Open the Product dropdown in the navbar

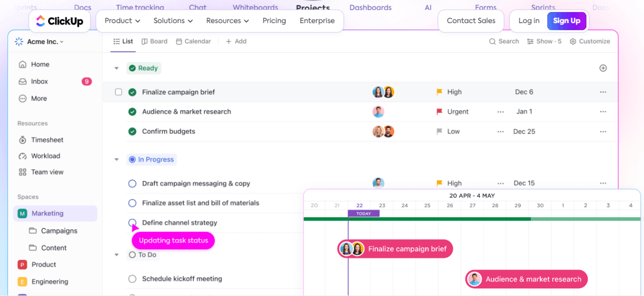pos(121,21)
